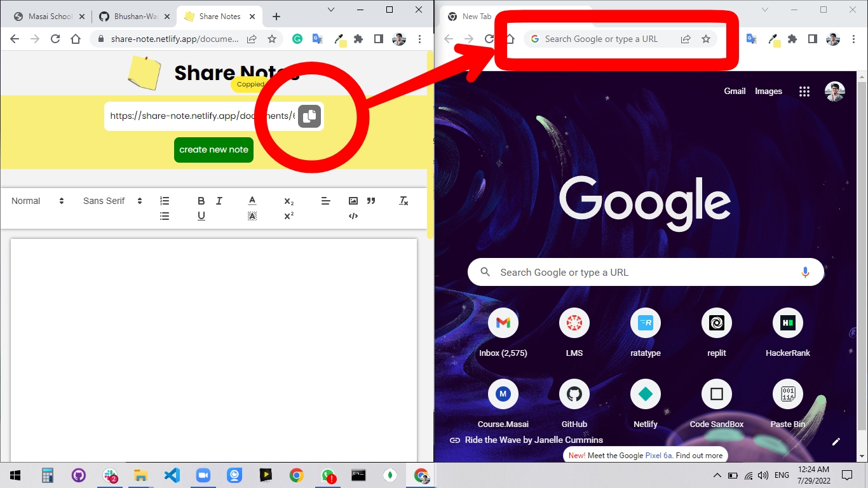Open the HackerRank shortcut
Image resolution: width=868 pixels, height=488 pixels.
[788, 334]
